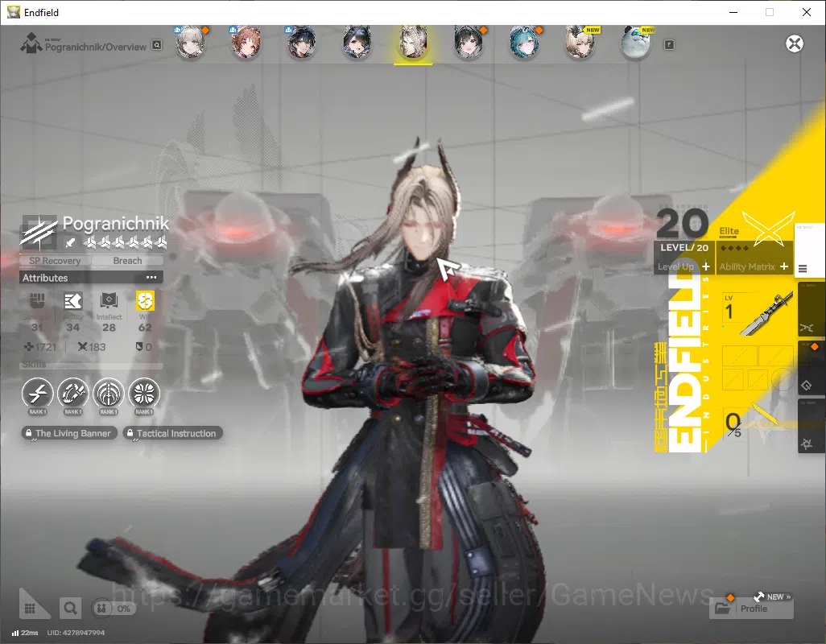Select the second operator portrait with brown hair
The height and width of the screenshot is (644, 826).
tap(246, 42)
